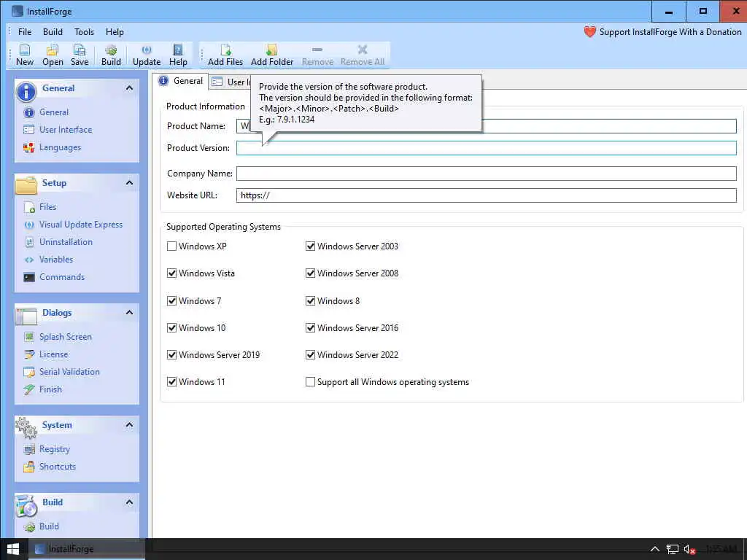Open Uninstallation settings in sidebar

[66, 242]
